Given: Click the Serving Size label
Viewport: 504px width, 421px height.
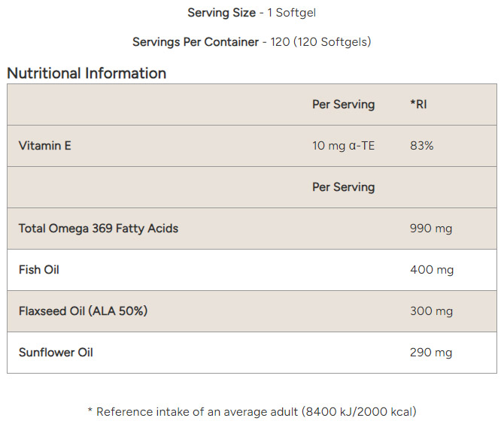Looking at the screenshot, I should point(222,13).
